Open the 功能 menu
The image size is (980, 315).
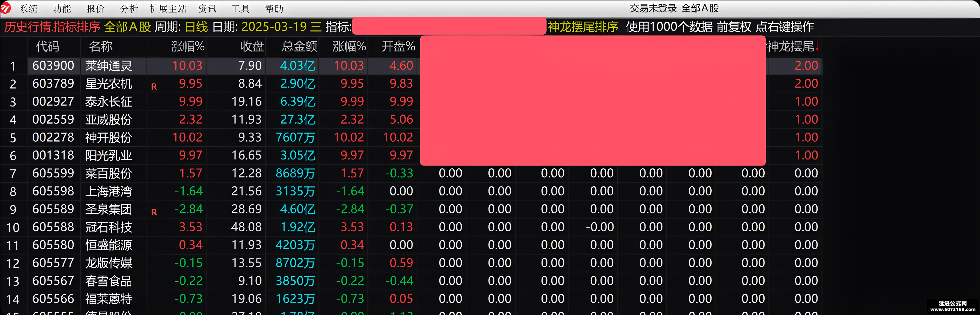click(x=62, y=8)
